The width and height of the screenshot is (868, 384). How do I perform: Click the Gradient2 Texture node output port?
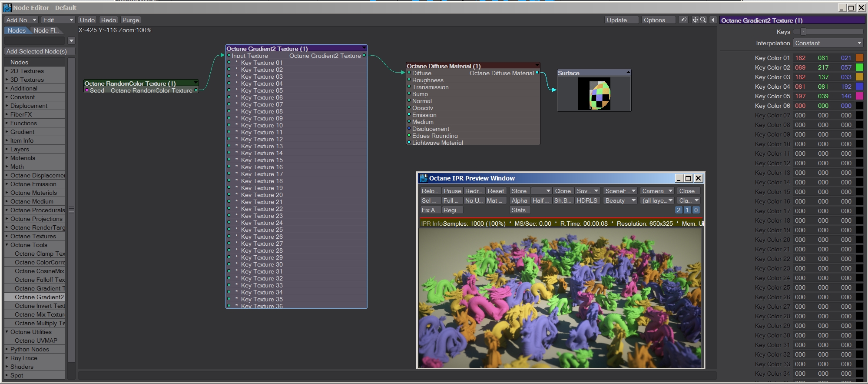click(x=364, y=55)
